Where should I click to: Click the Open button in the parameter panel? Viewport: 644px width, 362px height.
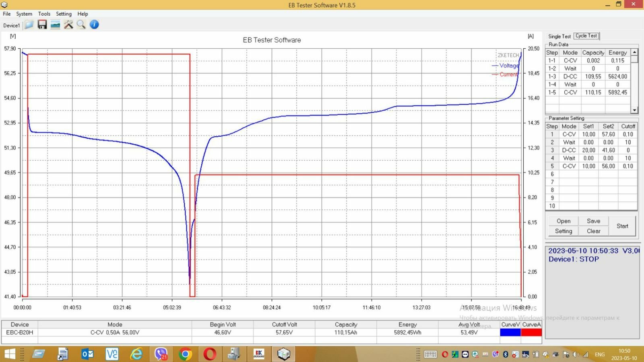(x=563, y=221)
